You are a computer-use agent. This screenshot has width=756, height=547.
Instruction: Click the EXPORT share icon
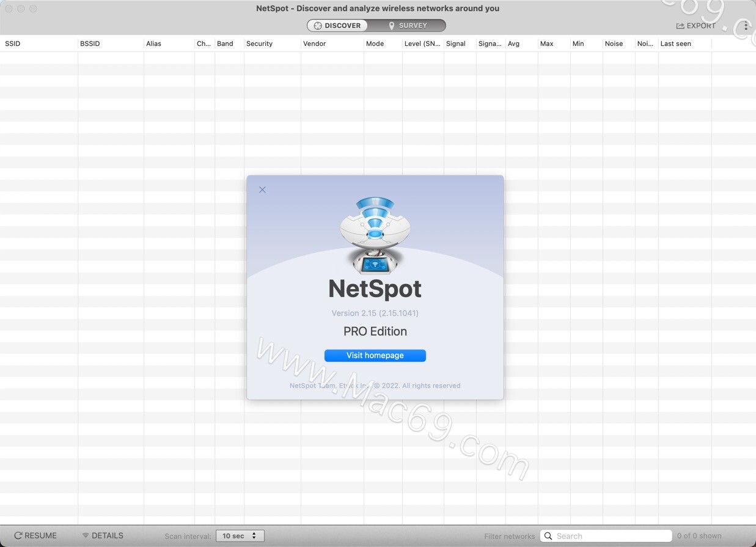click(679, 26)
